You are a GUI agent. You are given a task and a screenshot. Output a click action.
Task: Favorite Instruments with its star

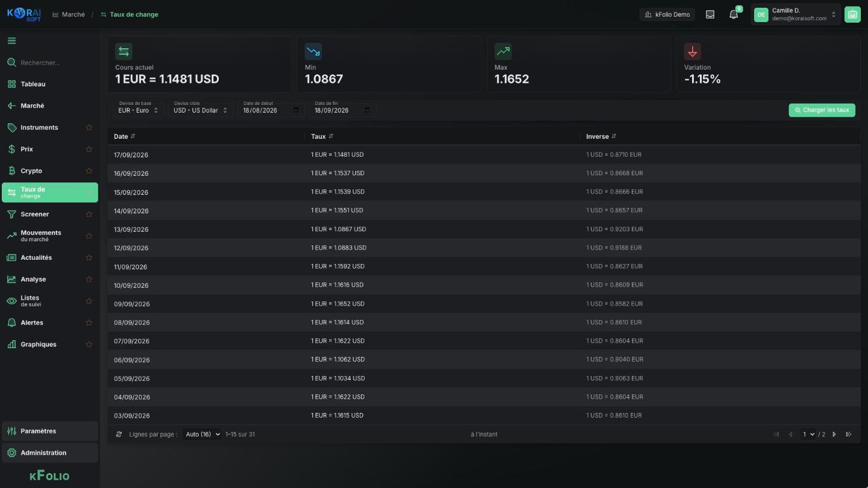tap(89, 128)
